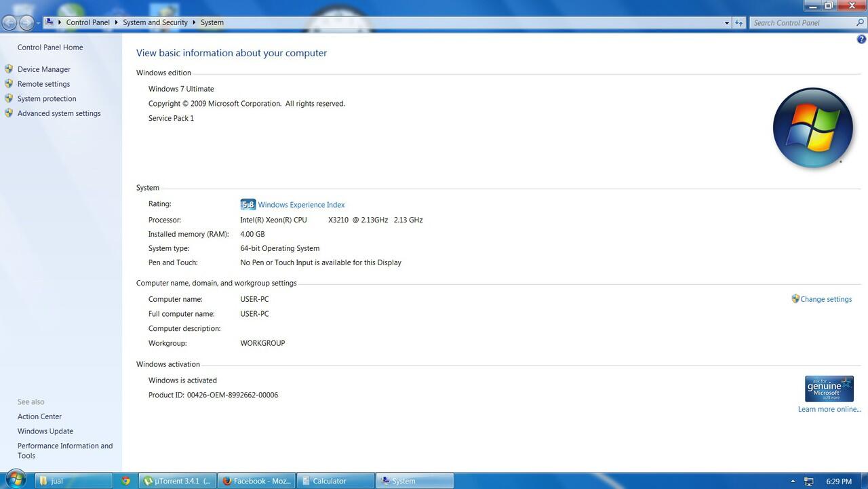
Task: Click the No Pen or Touch Input text
Action: tap(321, 262)
